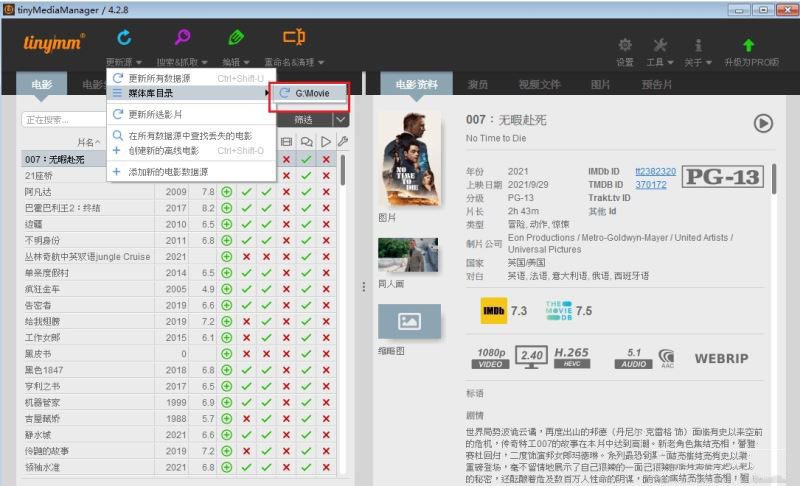Click the green plus icon in 阿凡达 row
The height and width of the screenshot is (486, 800).
227,192
